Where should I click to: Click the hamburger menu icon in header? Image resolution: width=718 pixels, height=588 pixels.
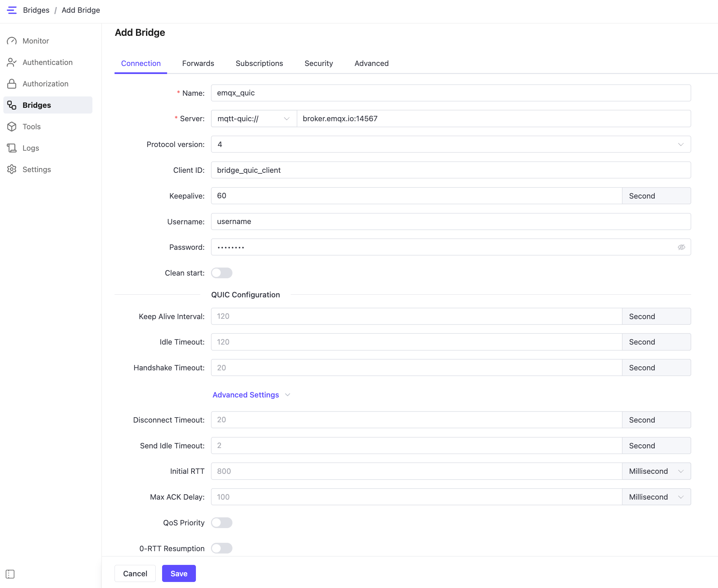point(11,10)
